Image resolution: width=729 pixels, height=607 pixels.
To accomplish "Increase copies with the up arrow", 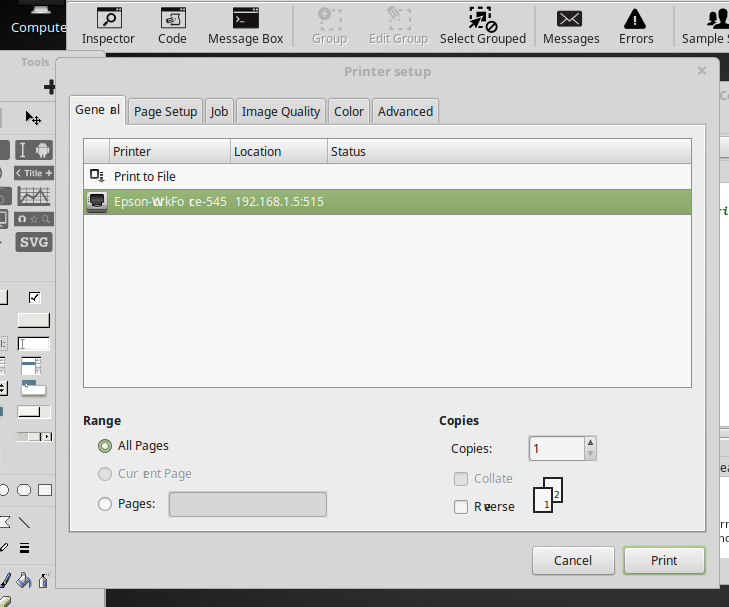I will pyautogui.click(x=590, y=442).
